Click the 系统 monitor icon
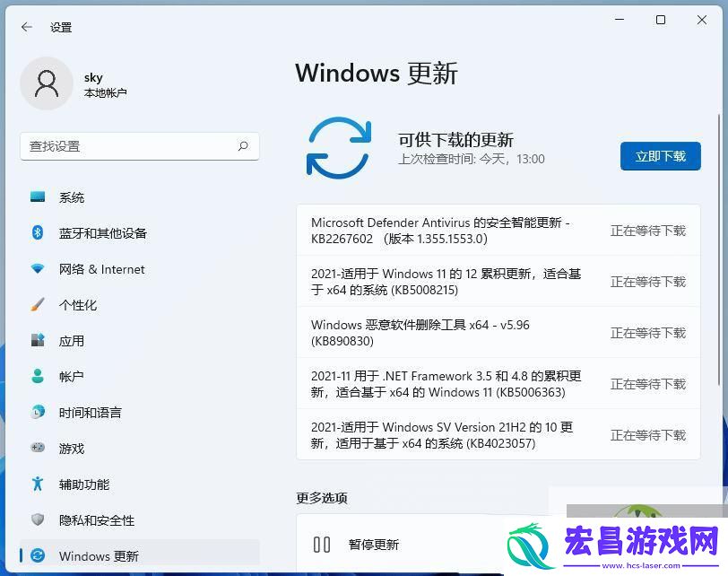Viewport: 728px width, 576px height. click(38, 197)
